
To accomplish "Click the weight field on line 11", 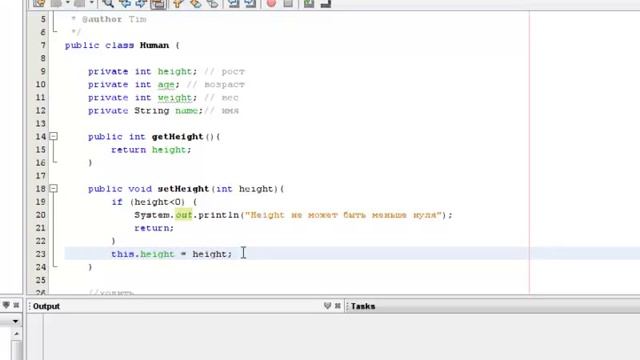I will click(175, 98).
